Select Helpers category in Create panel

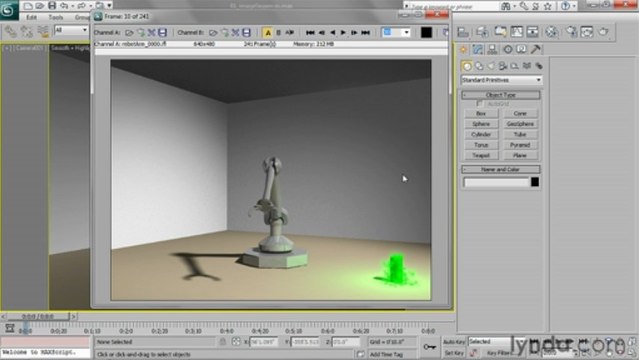(x=515, y=66)
